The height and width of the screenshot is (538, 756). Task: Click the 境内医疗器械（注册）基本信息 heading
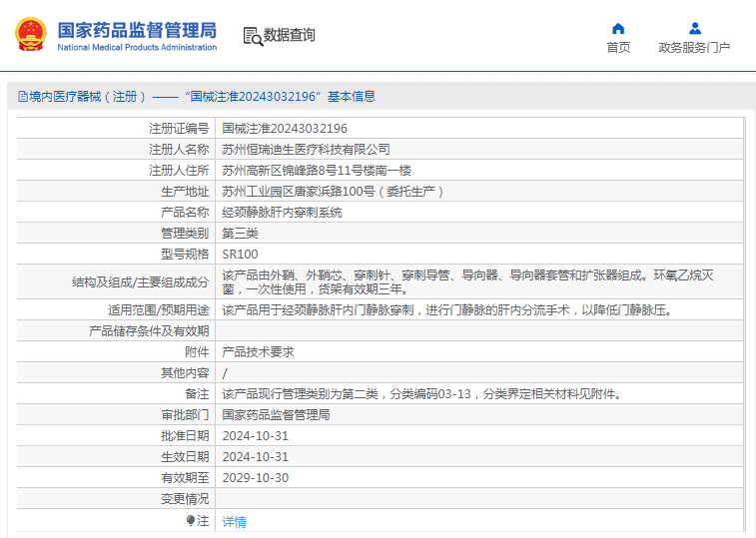tap(202, 97)
